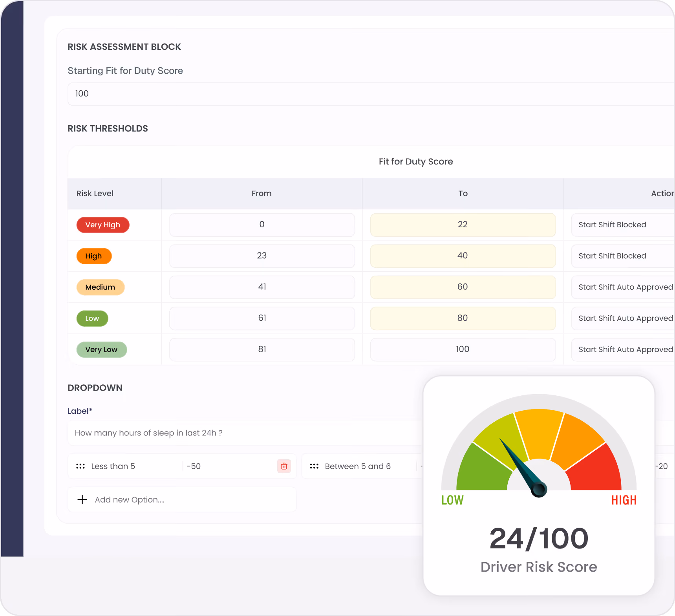Edit the Medium 'From' value 41

coord(262,287)
